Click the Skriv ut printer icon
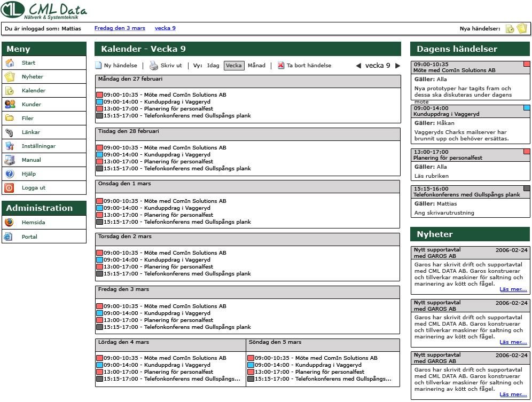Image resolution: width=532 pixels, height=402 pixels. click(154, 66)
